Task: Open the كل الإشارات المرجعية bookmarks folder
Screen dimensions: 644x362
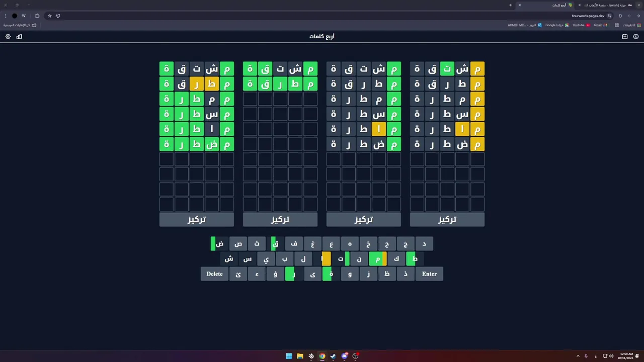Action: pos(20,25)
